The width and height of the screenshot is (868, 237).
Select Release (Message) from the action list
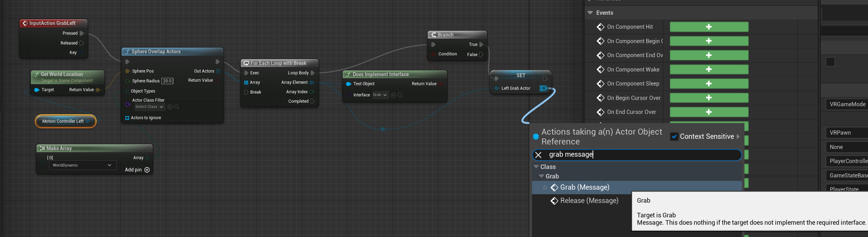[589, 201]
